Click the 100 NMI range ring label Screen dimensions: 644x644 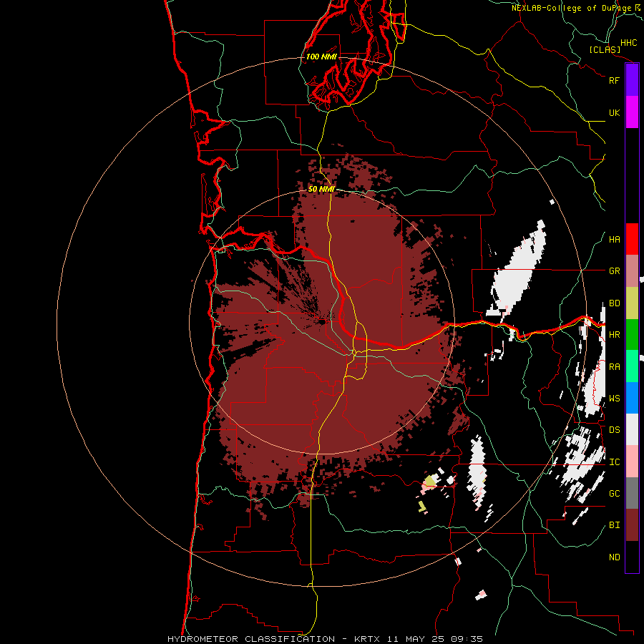[x=321, y=57]
